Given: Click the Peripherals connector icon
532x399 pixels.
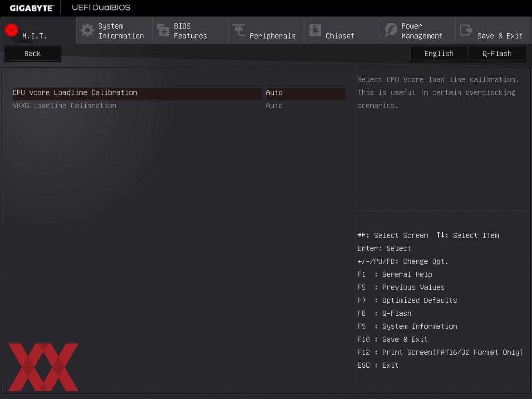Looking at the screenshot, I should pyautogui.click(x=239, y=30).
